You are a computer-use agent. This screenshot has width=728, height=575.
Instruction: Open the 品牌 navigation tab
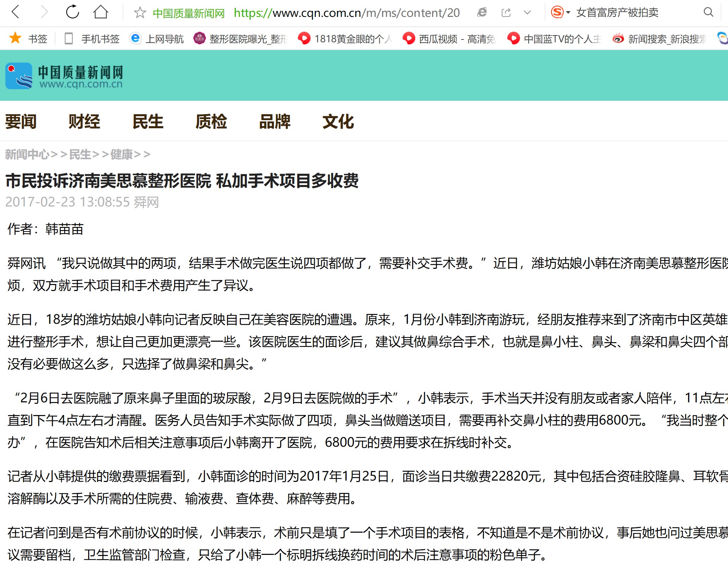pos(275,122)
